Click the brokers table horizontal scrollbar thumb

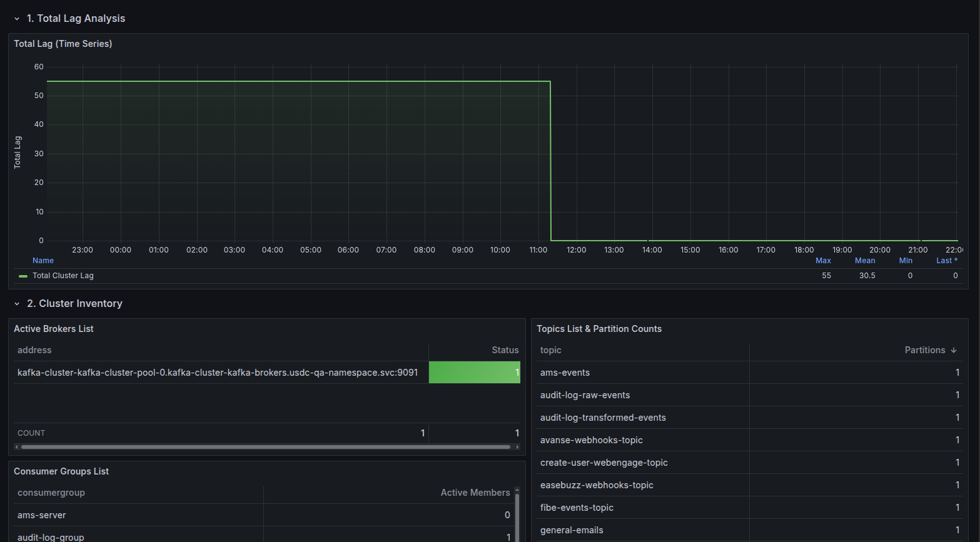(265, 447)
